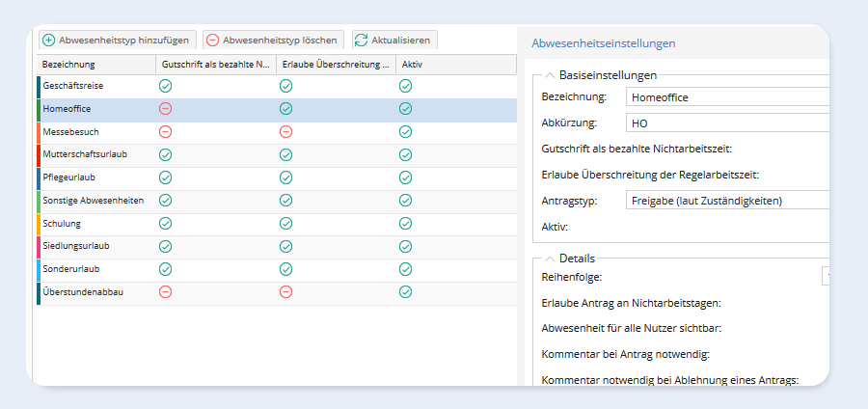Click the green plus icon for adding absence type
Screen dimensions: 868x409
(x=49, y=41)
